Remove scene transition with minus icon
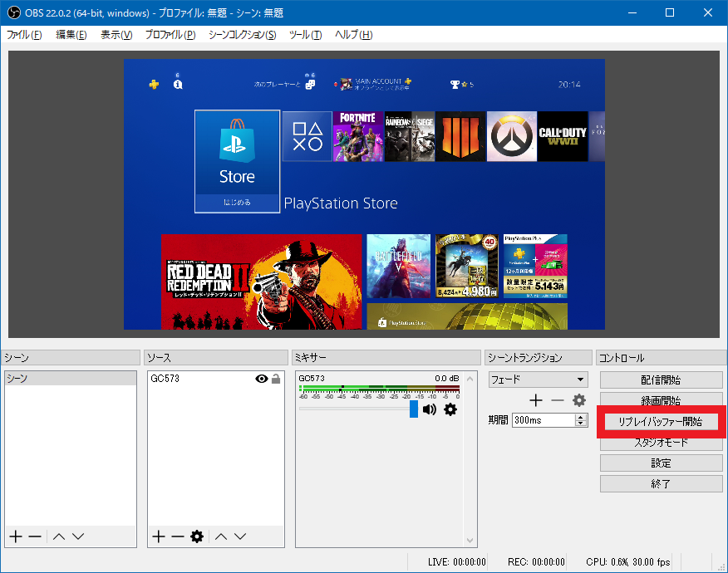The image size is (728, 573). coord(557,400)
